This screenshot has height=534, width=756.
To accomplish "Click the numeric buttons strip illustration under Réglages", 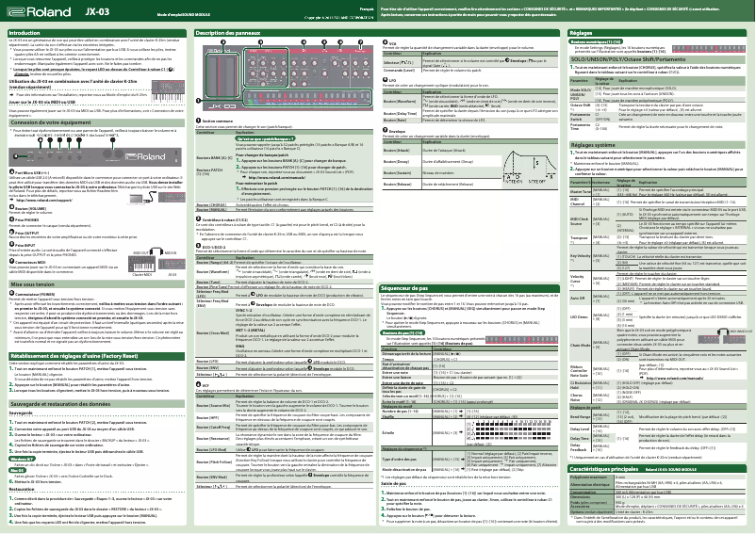I will point(708,48).
